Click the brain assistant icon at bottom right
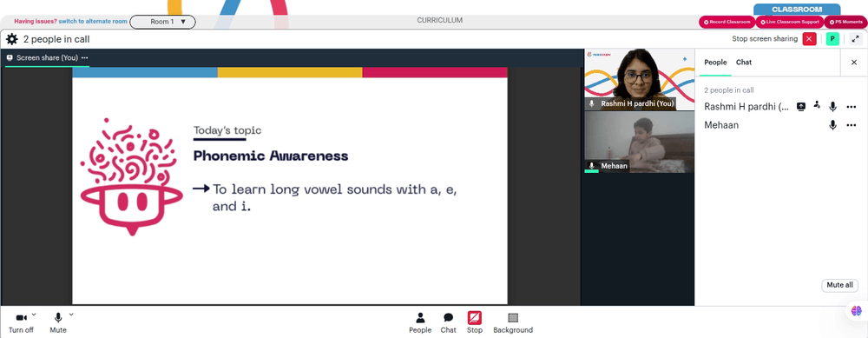 point(857,311)
